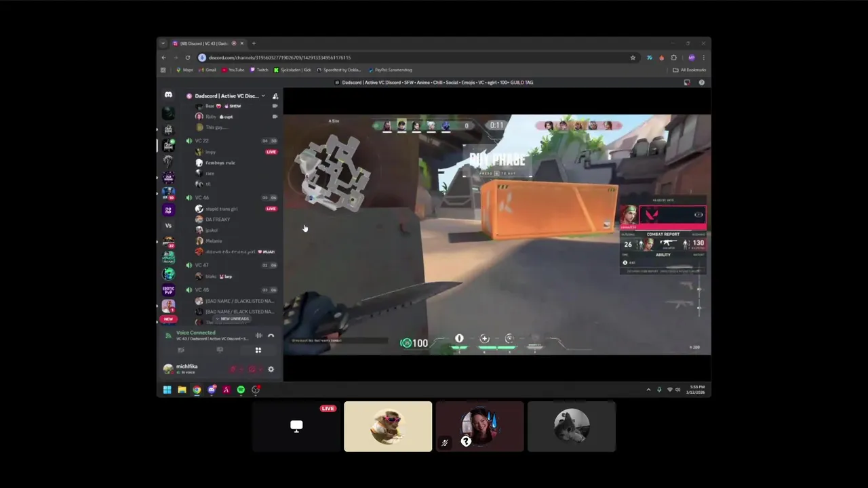Reload the browser page
Image resolution: width=868 pixels, height=488 pixels.
click(x=188, y=58)
